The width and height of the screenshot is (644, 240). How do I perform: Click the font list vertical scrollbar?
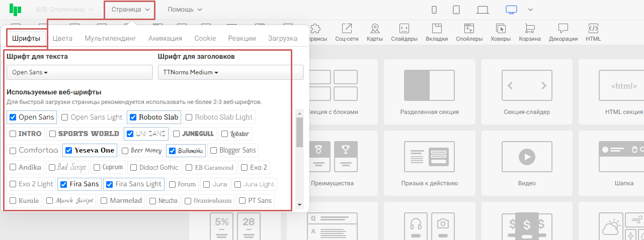[299, 133]
